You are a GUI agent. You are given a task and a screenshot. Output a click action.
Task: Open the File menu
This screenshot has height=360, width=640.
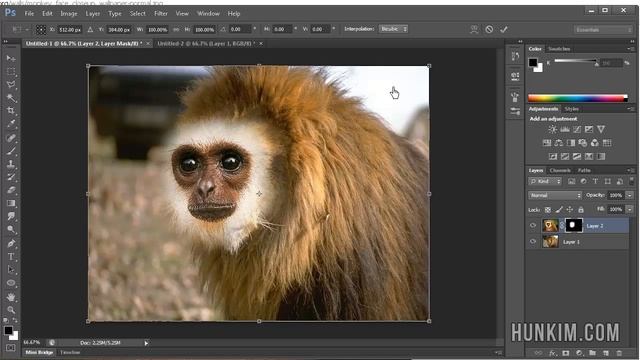point(29,13)
